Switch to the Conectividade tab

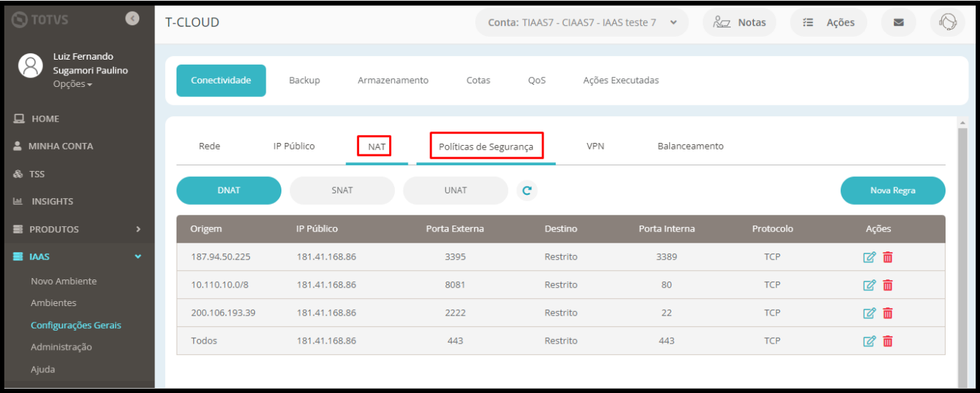click(221, 80)
